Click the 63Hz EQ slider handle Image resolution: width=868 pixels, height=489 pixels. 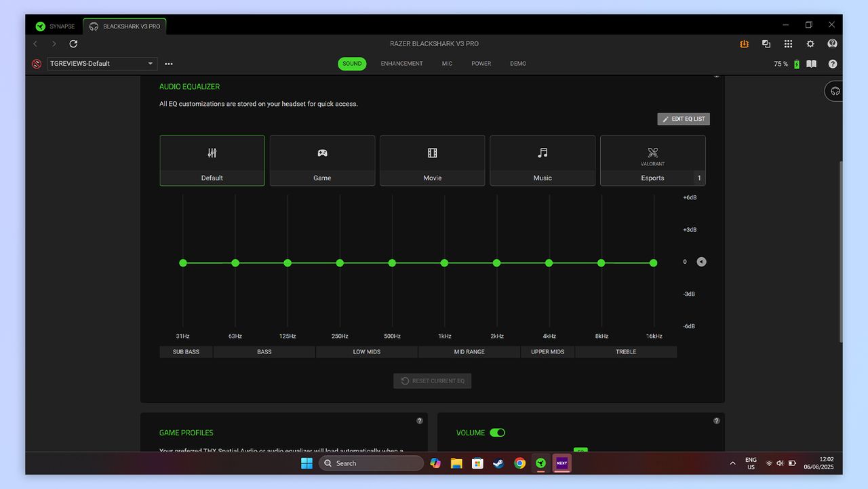(235, 263)
